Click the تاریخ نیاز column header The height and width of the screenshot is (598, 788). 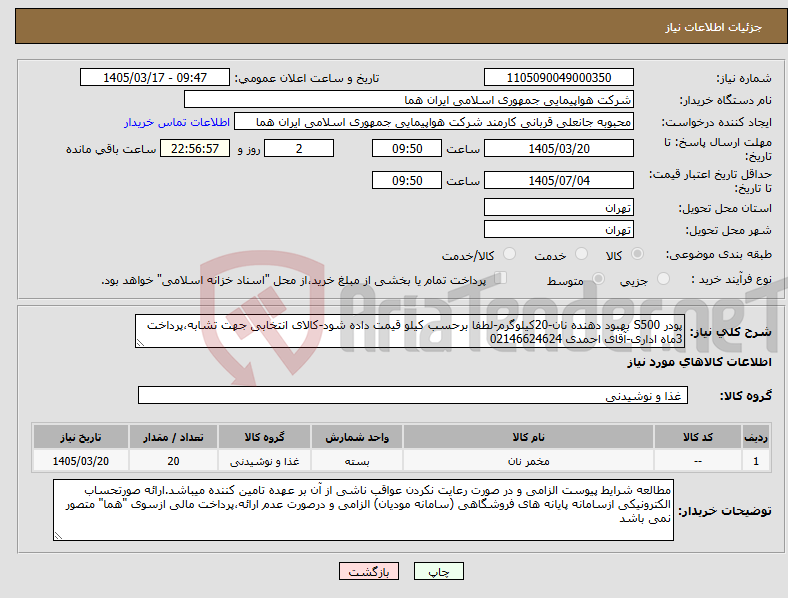tap(81, 437)
